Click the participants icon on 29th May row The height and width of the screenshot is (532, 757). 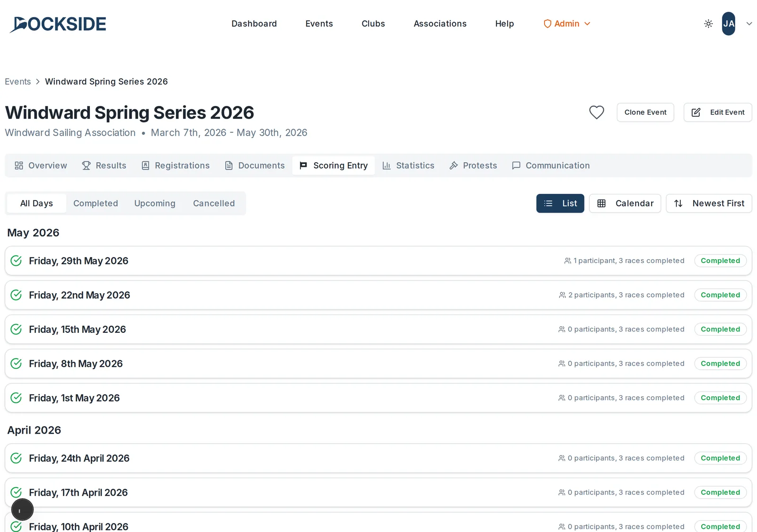tap(567, 261)
